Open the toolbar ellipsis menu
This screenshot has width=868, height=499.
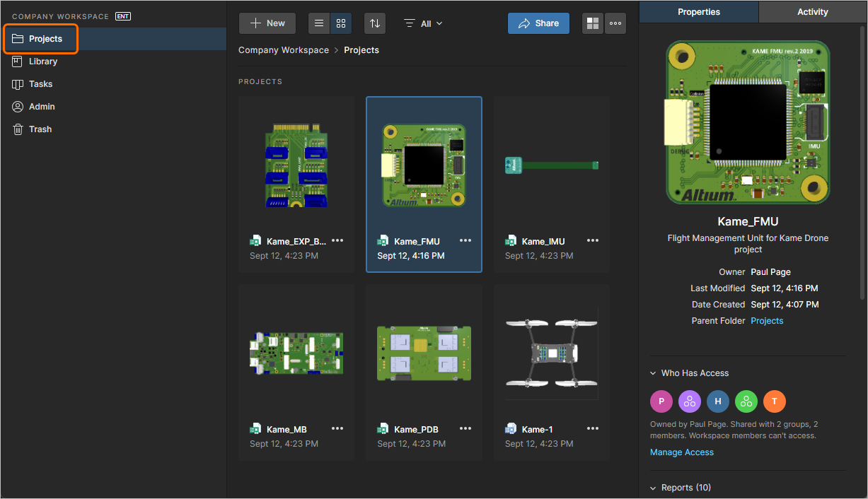point(615,23)
